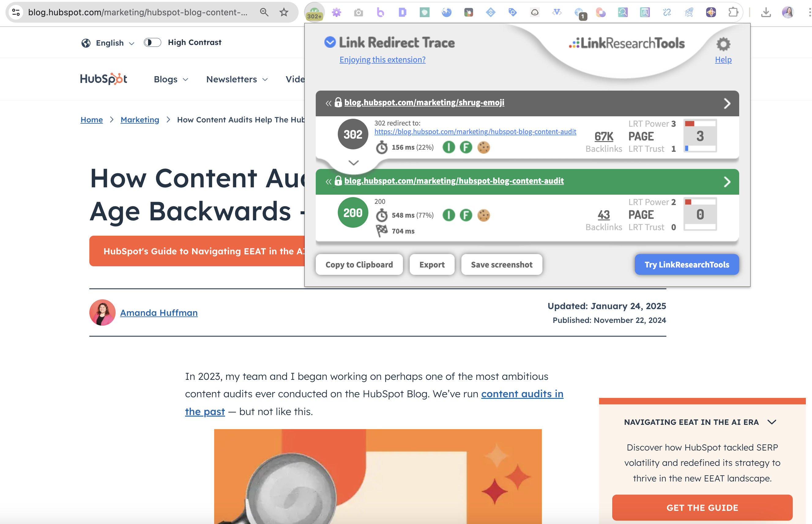Click the GET THE GUIDE button
Viewport: 812px width, 524px height.
[702, 507]
